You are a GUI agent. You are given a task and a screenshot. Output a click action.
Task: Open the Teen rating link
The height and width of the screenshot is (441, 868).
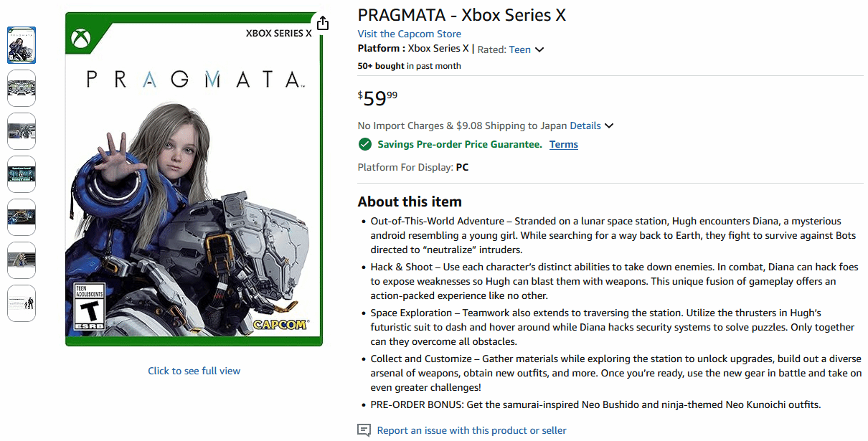click(520, 49)
